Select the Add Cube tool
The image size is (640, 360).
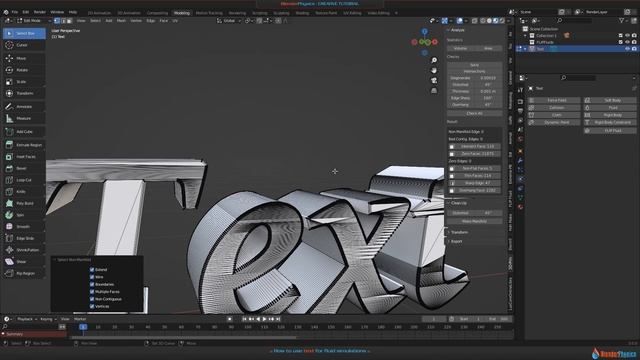[x=24, y=131]
